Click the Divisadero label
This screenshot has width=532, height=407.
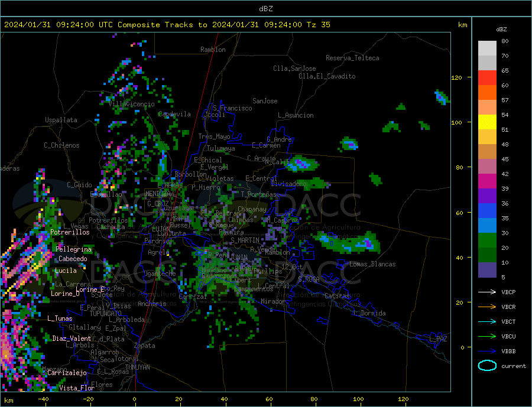click(288, 184)
